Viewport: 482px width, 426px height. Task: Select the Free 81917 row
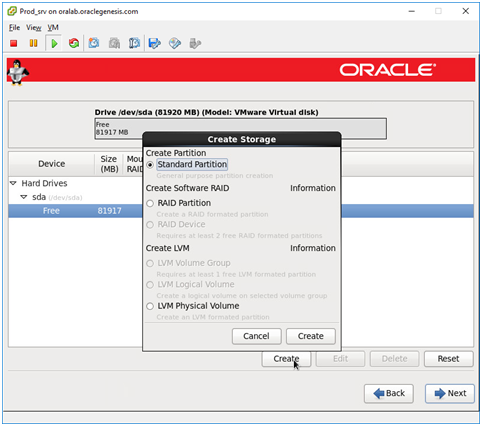click(241, 211)
